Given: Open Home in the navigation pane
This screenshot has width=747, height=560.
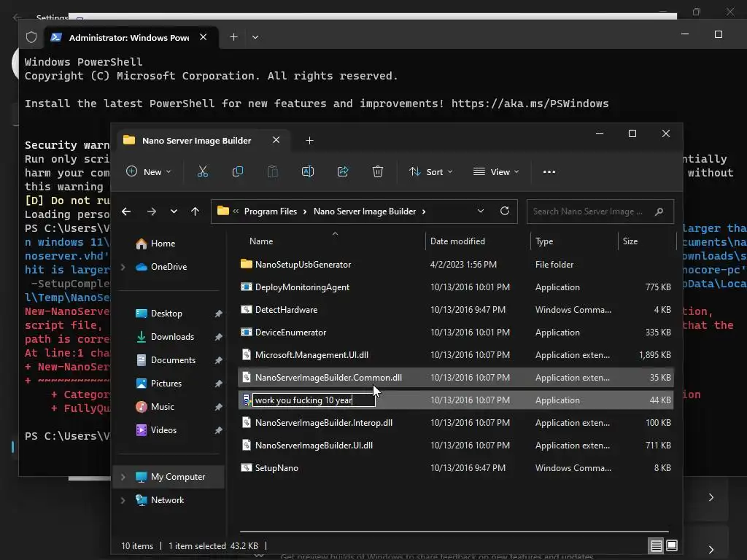Looking at the screenshot, I should (163, 244).
